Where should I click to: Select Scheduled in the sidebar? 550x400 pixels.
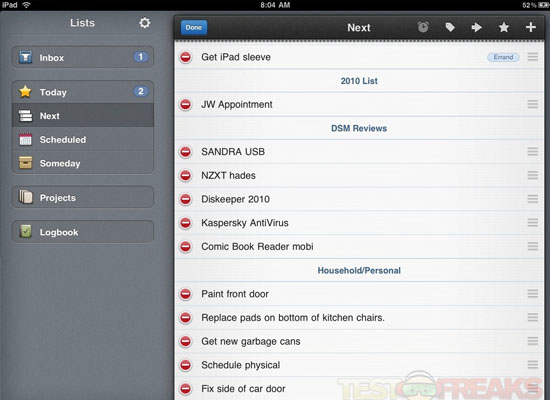pos(83,139)
